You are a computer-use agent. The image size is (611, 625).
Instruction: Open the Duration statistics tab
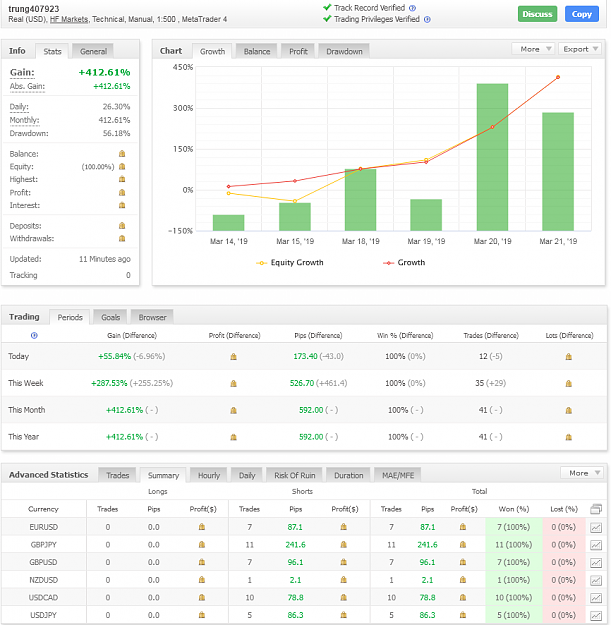349,475
